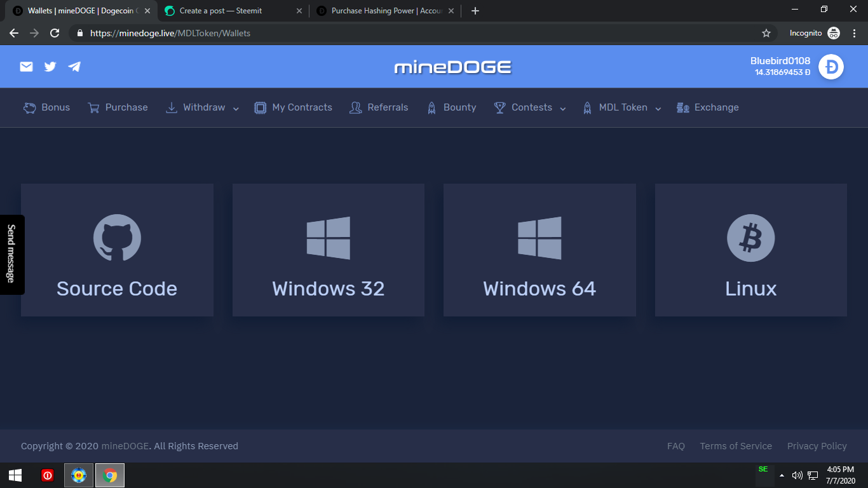Click the trophy icon beside Contests

pyautogui.click(x=500, y=108)
